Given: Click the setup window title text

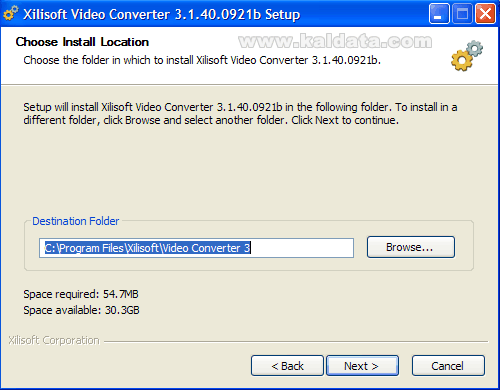Looking at the screenshot, I should click(162, 14).
